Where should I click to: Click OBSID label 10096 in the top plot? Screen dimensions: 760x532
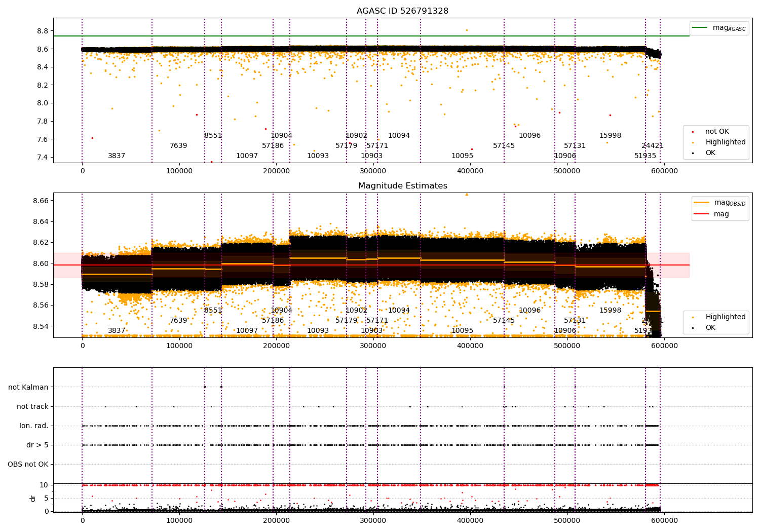(529, 136)
